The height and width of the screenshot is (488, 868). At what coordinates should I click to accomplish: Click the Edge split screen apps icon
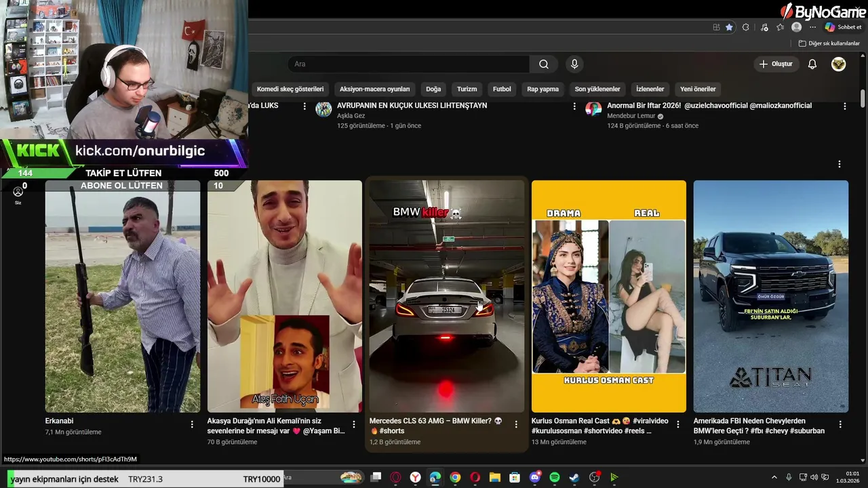point(716,27)
